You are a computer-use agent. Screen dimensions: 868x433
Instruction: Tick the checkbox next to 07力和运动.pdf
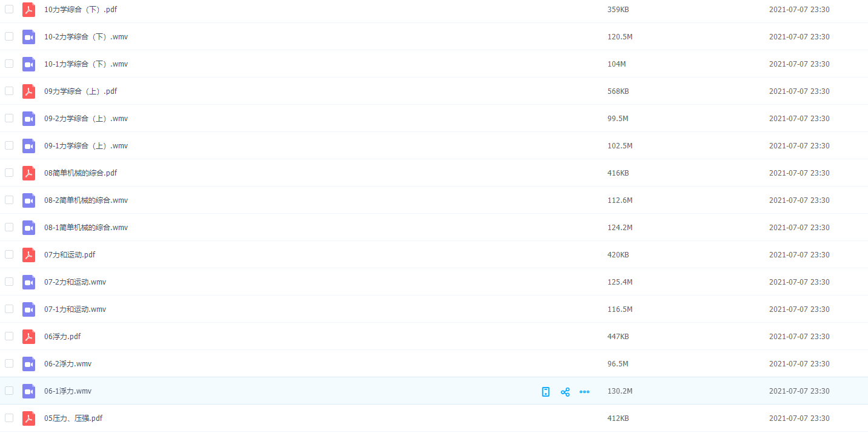click(x=9, y=254)
